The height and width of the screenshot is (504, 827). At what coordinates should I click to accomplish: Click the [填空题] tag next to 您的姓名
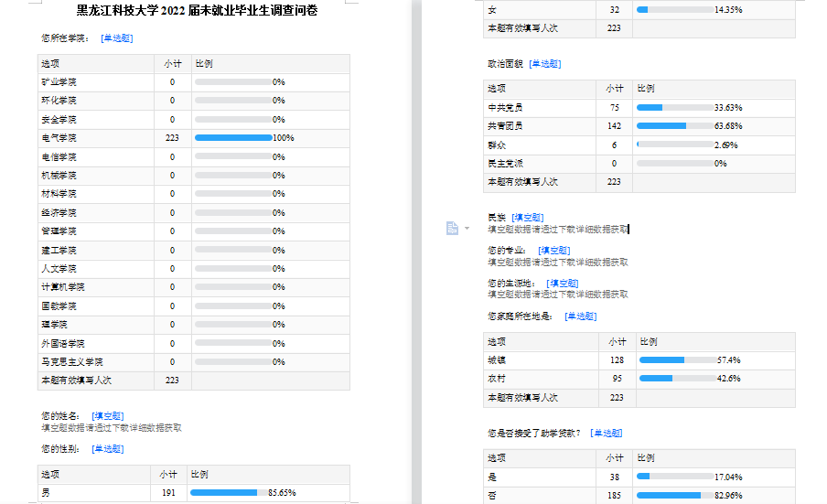click(108, 416)
